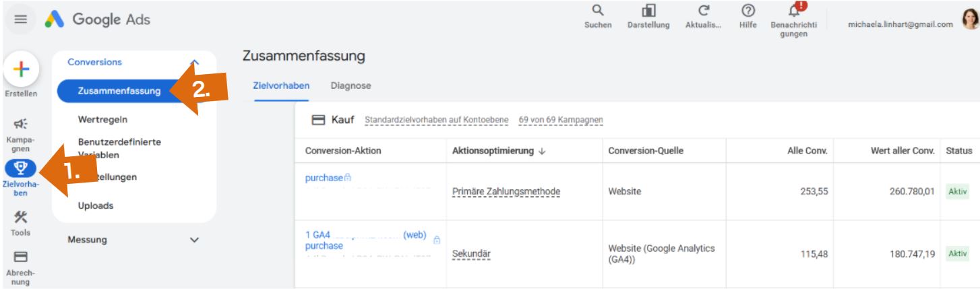Click the Kauf card icon
This screenshot has width=980, height=289.
318,120
